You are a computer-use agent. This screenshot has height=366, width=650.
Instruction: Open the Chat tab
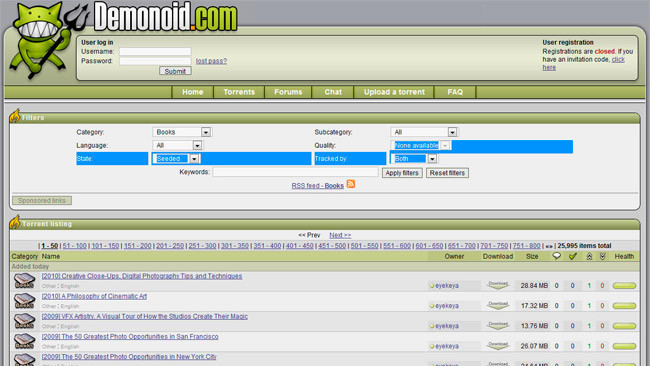pyautogui.click(x=333, y=92)
